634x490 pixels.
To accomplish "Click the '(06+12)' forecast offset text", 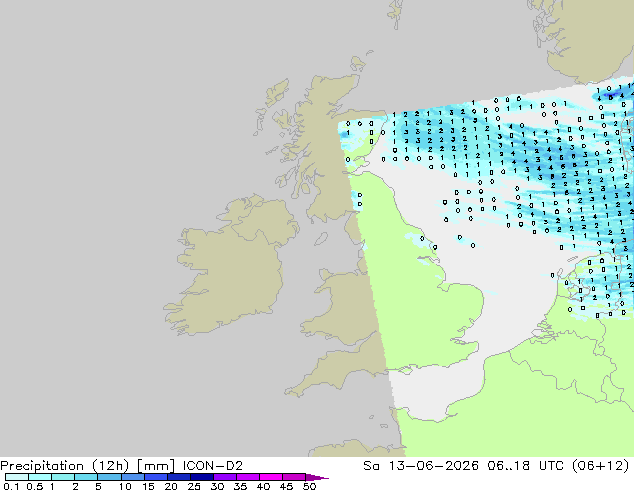I will point(601,466).
